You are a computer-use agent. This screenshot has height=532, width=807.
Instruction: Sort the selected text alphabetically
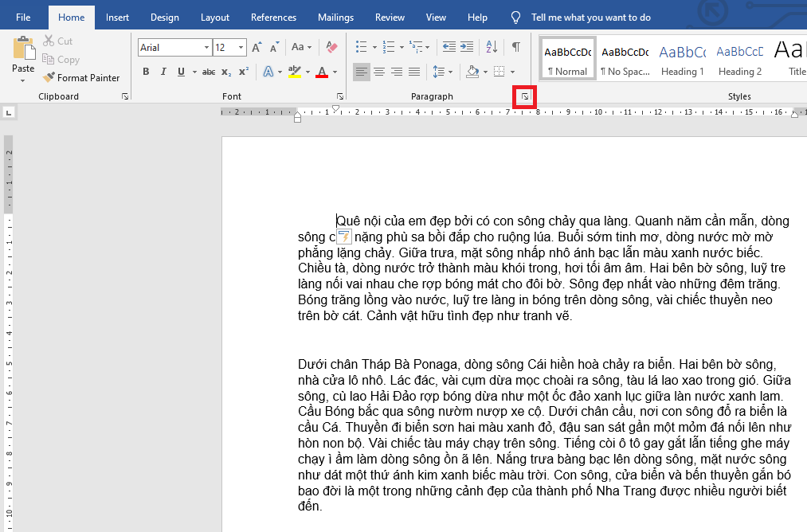(491, 48)
